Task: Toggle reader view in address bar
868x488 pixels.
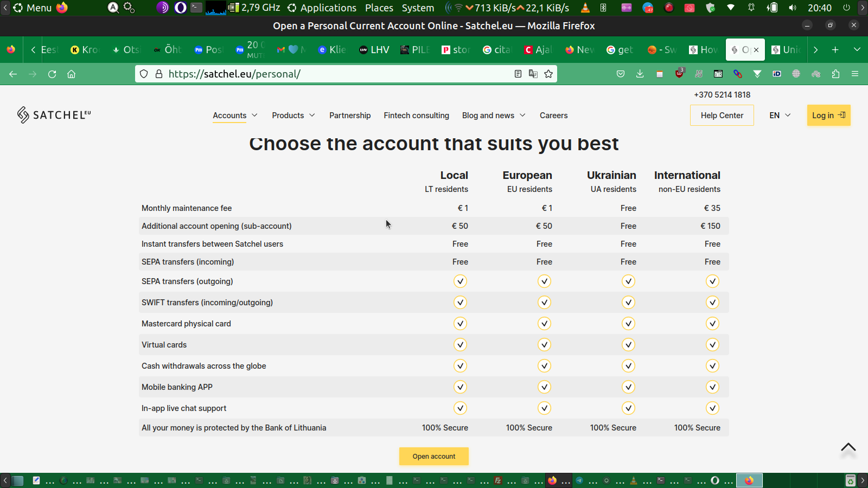Action: click(518, 74)
